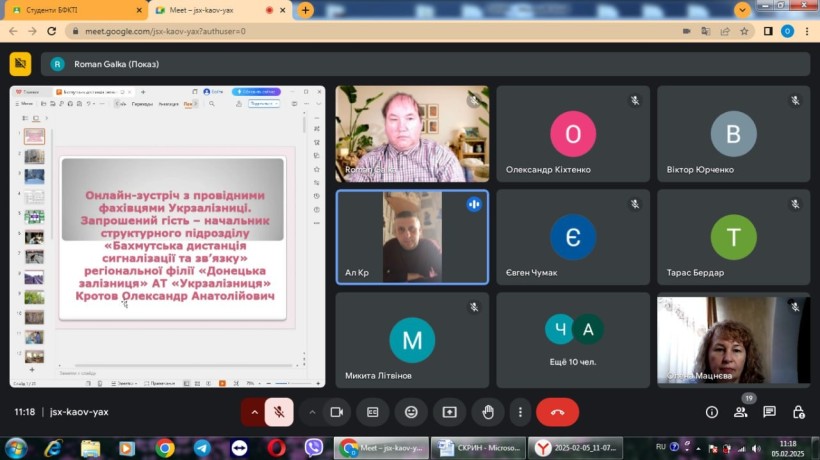The height and width of the screenshot is (460, 820).
Task: Open audio settings chevron beside microphone
Action: [x=255, y=412]
